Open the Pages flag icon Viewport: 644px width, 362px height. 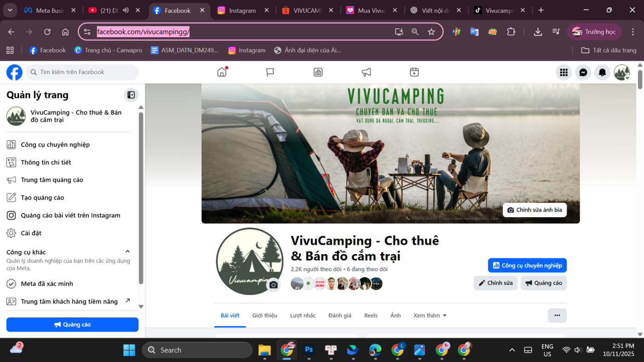click(270, 72)
